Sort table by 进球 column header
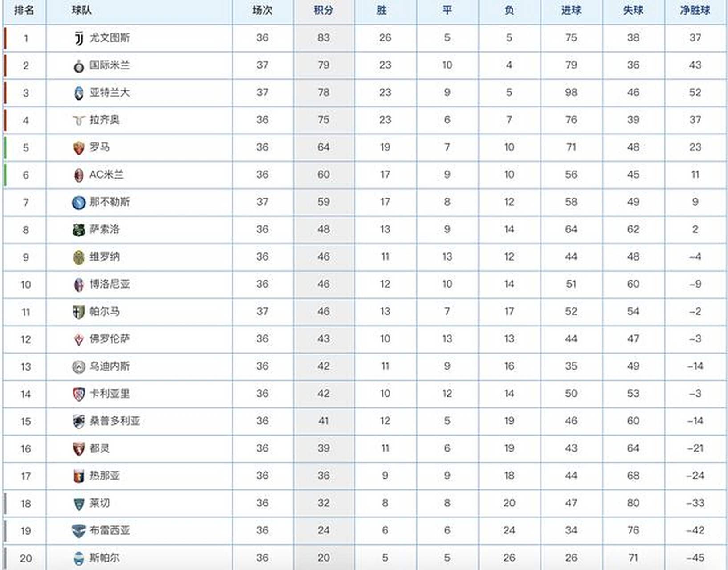The image size is (728, 570). tap(571, 10)
